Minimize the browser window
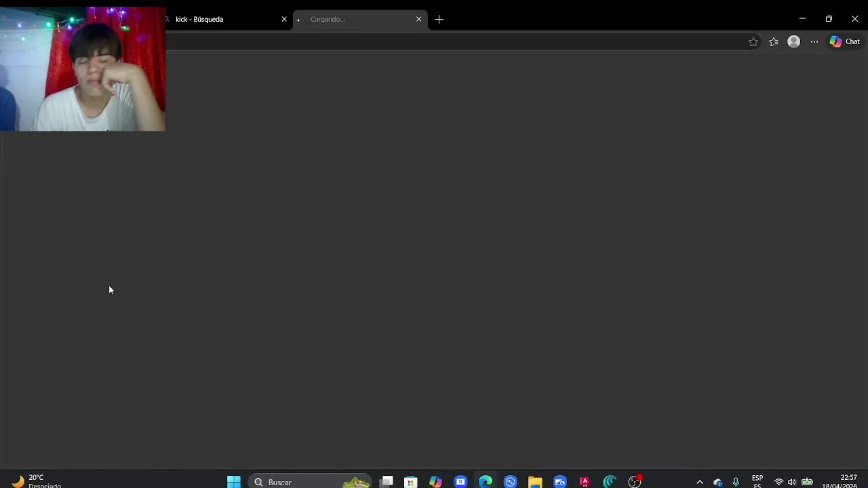868x488 pixels. (802, 19)
